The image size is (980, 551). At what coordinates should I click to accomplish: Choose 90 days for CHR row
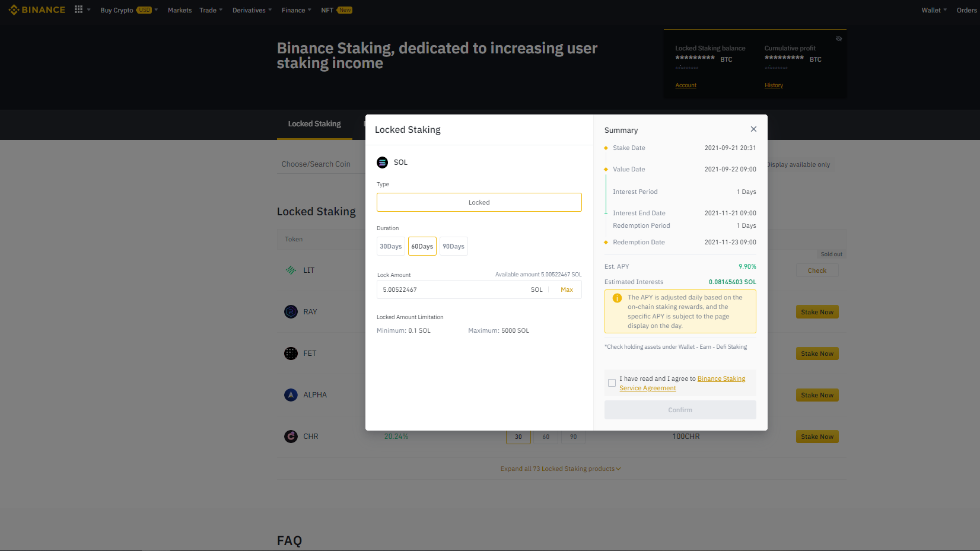[573, 437]
